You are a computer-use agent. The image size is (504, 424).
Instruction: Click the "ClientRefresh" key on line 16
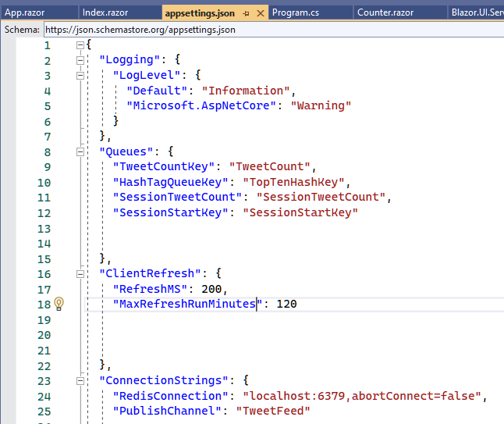(x=150, y=273)
